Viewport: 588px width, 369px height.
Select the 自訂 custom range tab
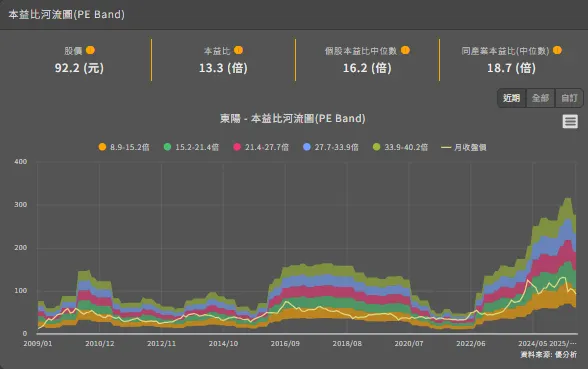(569, 98)
